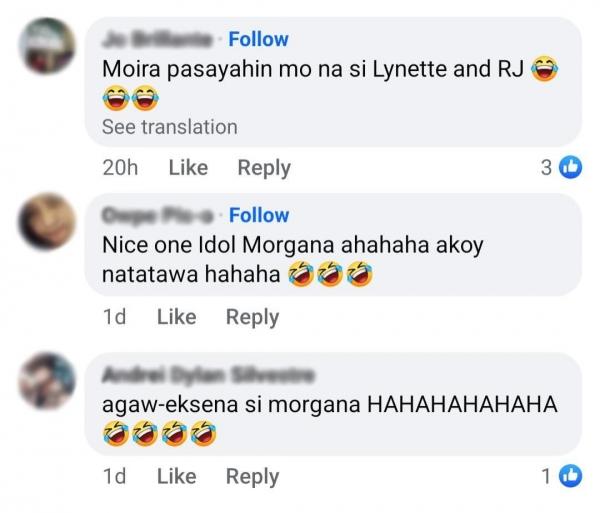Open third commenter's profile picture

point(47,381)
